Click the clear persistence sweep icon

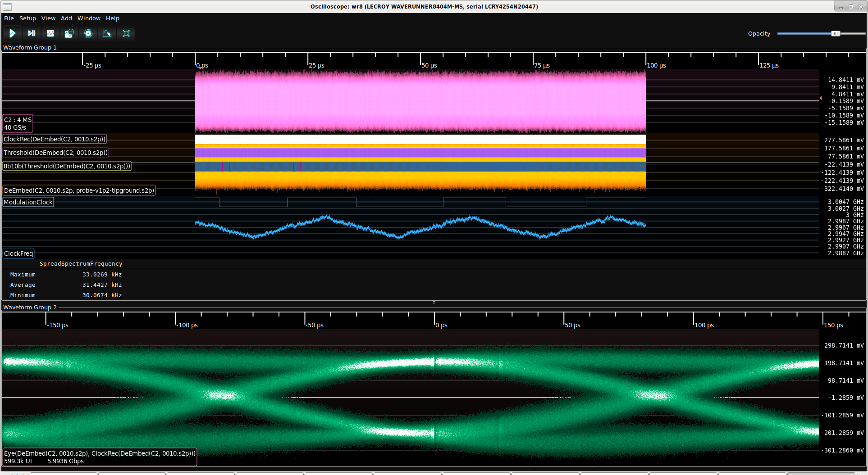(107, 33)
